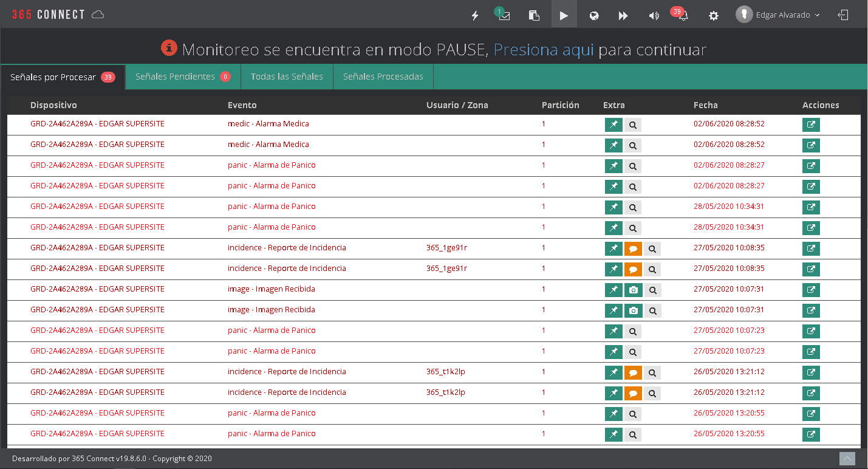Click the fast-forward icon in top bar
The height and width of the screenshot is (469, 868).
[623, 16]
